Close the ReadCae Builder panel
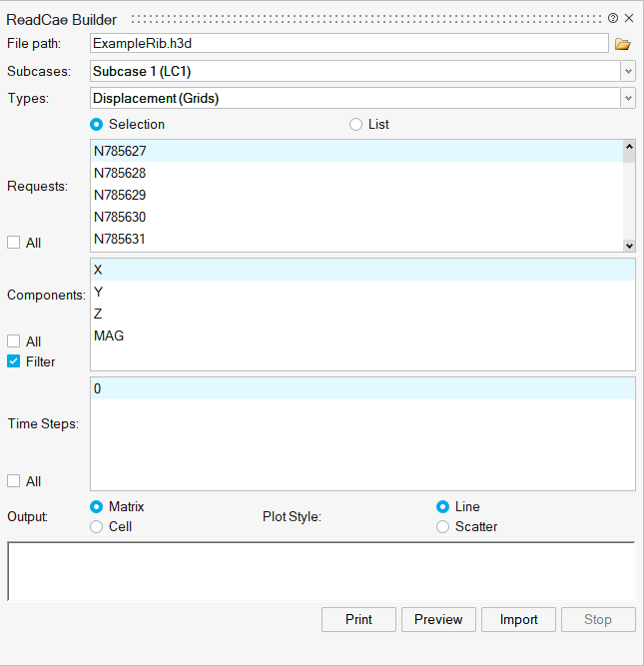Screen dimensions: 644x666 [x=629, y=18]
